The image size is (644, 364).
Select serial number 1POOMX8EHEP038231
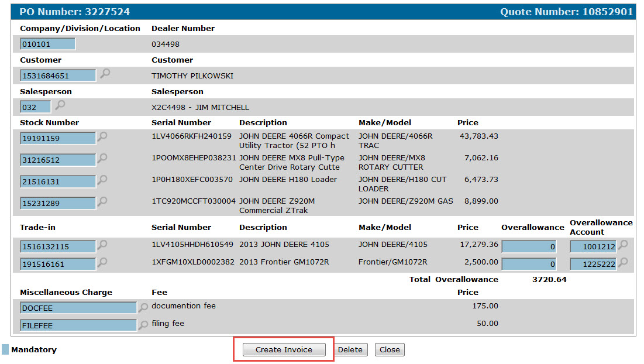(194, 158)
